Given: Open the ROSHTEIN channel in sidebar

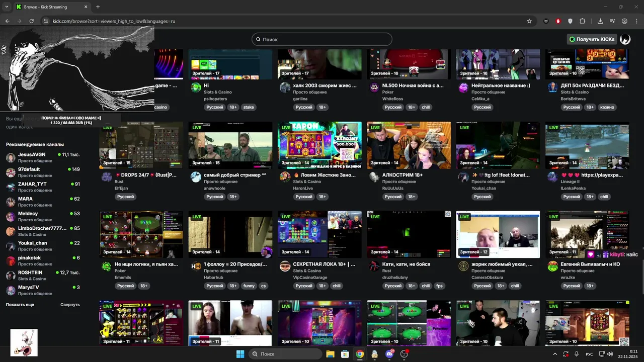Looking at the screenshot, I should click(43, 275).
